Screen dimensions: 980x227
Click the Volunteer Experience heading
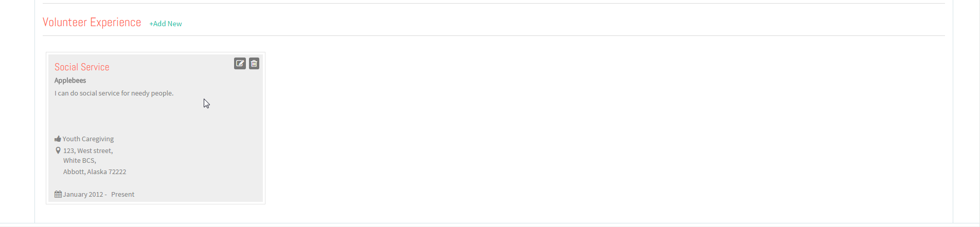(92, 22)
